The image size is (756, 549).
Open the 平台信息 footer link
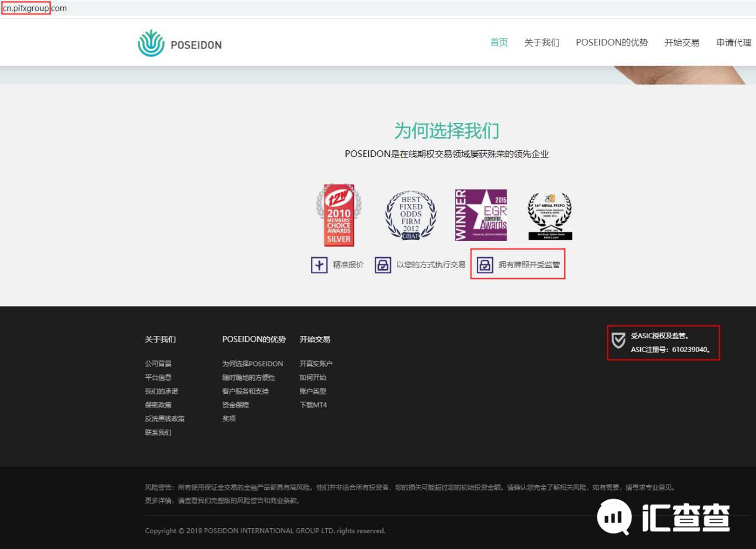point(158,377)
